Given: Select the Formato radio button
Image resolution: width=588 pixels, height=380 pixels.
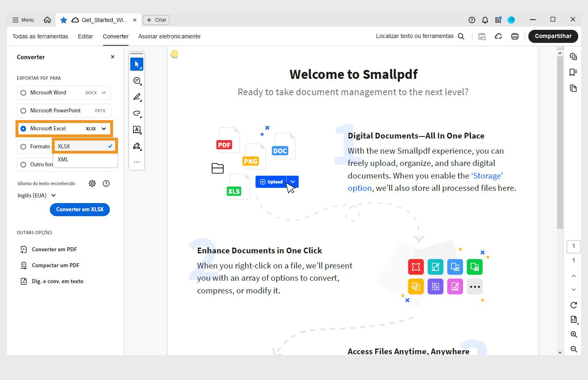Looking at the screenshot, I should pyautogui.click(x=23, y=147).
